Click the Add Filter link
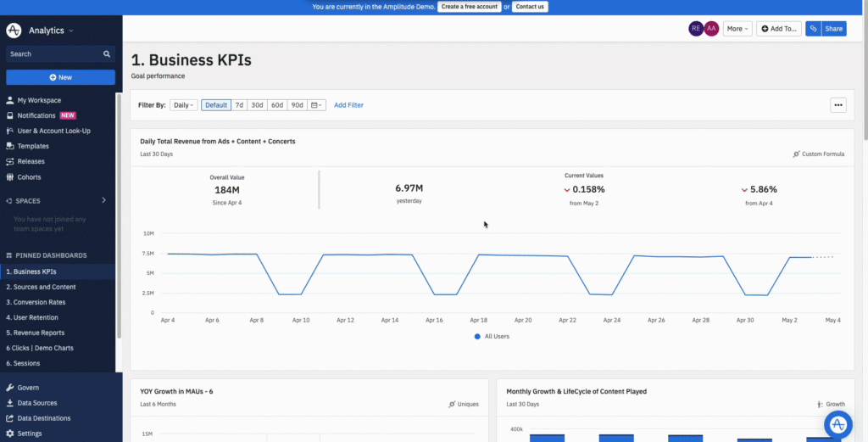 pos(348,105)
